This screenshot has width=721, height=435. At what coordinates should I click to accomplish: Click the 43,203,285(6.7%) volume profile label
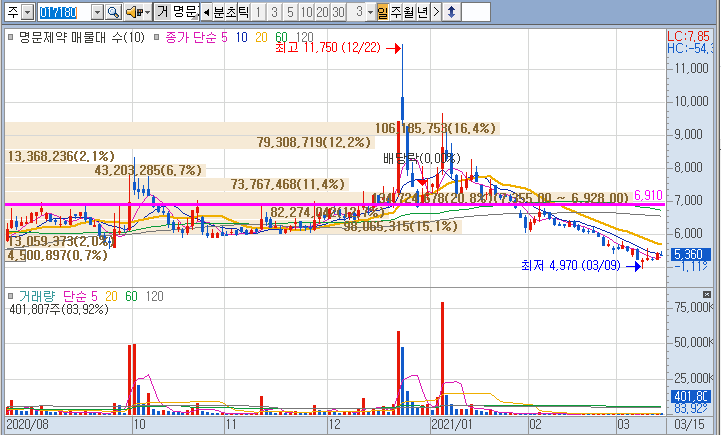pos(148,171)
